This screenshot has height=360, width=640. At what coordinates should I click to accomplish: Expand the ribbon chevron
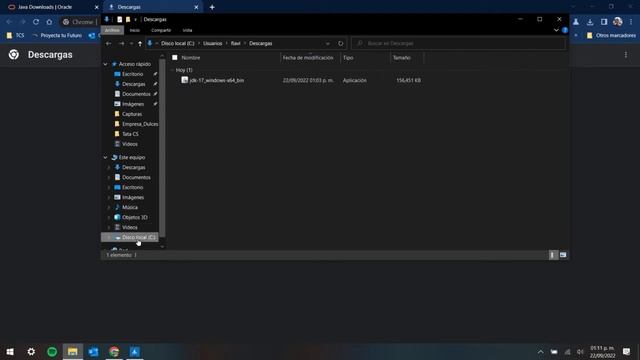(x=556, y=30)
